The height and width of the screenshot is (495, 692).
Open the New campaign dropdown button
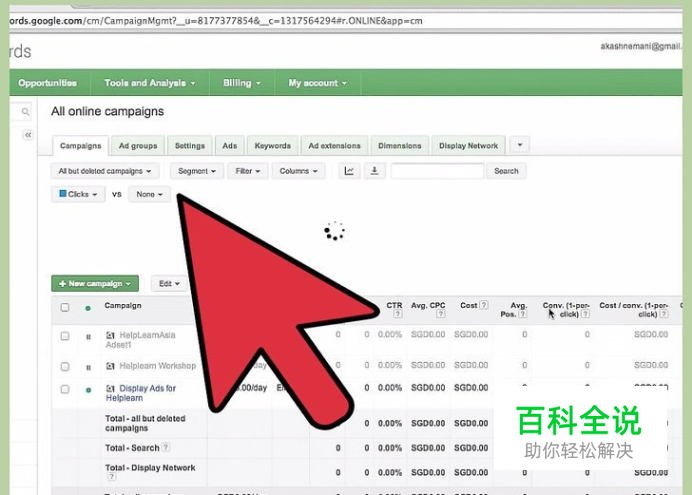click(x=95, y=283)
